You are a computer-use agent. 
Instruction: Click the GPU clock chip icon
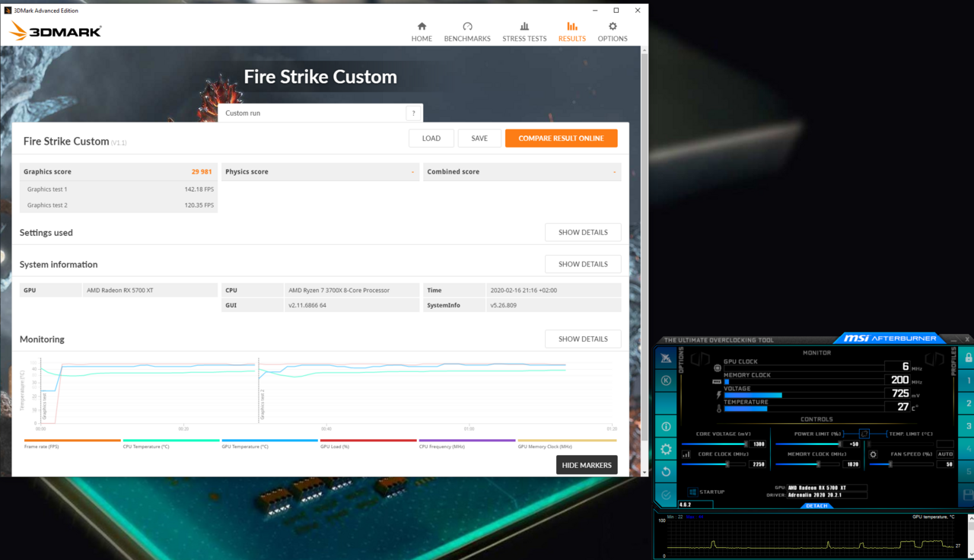718,367
